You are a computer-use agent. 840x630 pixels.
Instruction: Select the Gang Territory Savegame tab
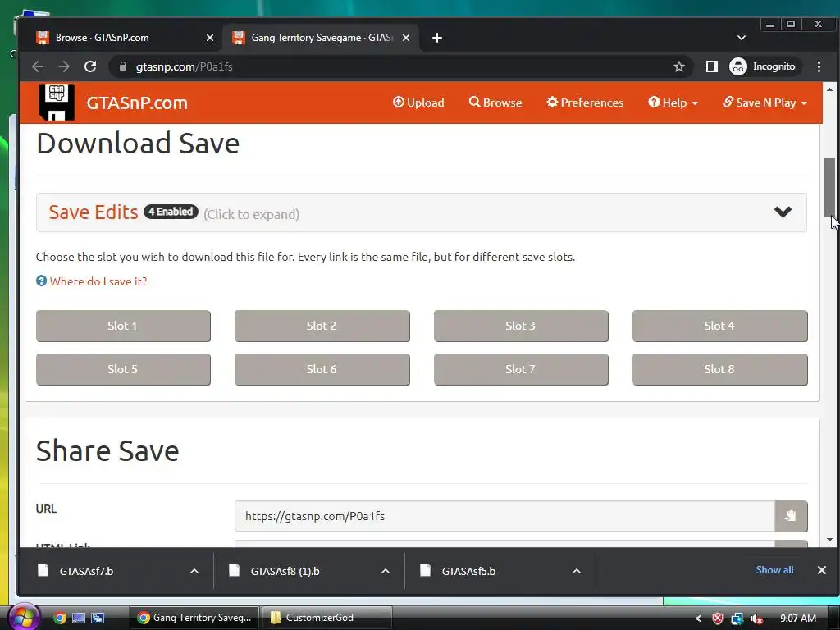tap(321, 38)
